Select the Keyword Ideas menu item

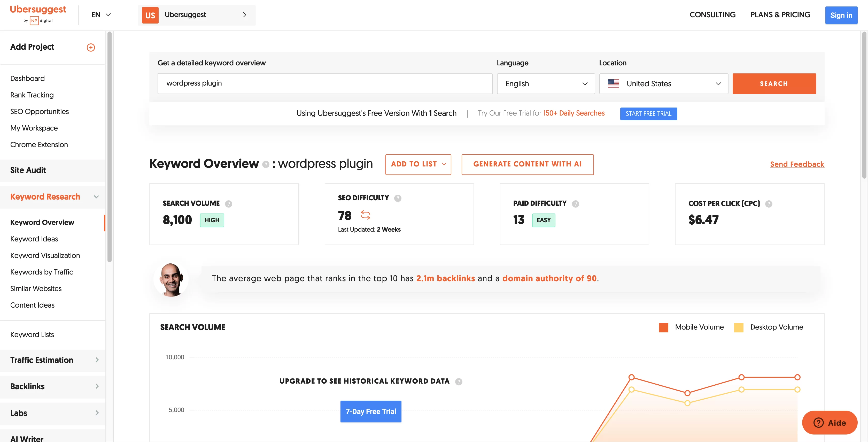[x=34, y=239]
